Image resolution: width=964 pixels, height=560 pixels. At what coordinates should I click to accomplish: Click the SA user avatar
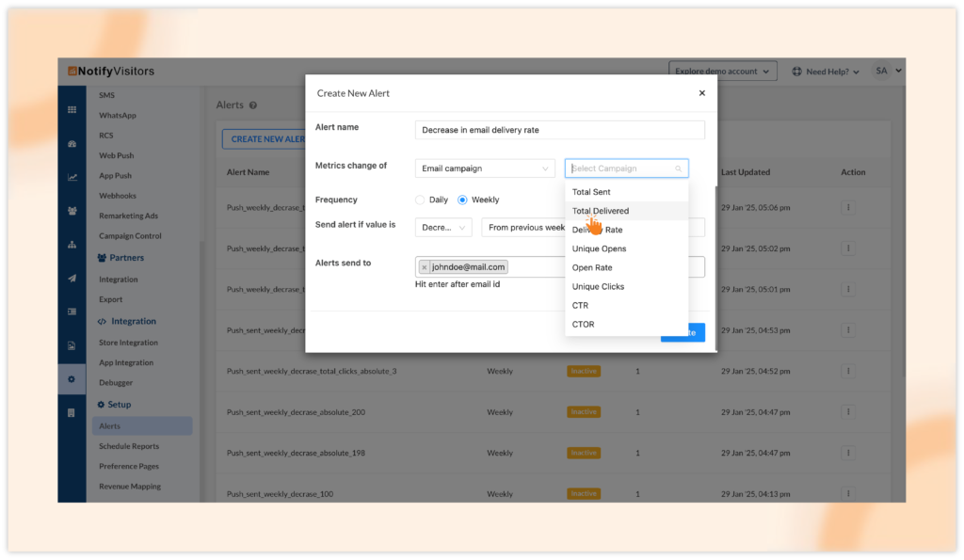(881, 71)
